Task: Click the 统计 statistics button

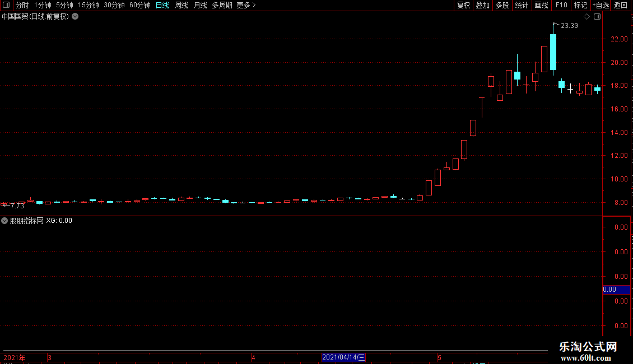Action: click(x=522, y=5)
